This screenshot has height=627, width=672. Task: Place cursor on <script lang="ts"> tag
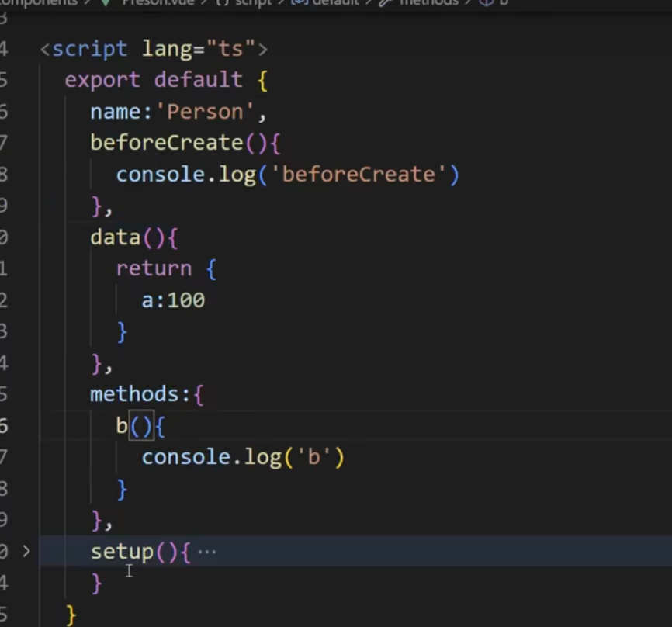point(154,49)
